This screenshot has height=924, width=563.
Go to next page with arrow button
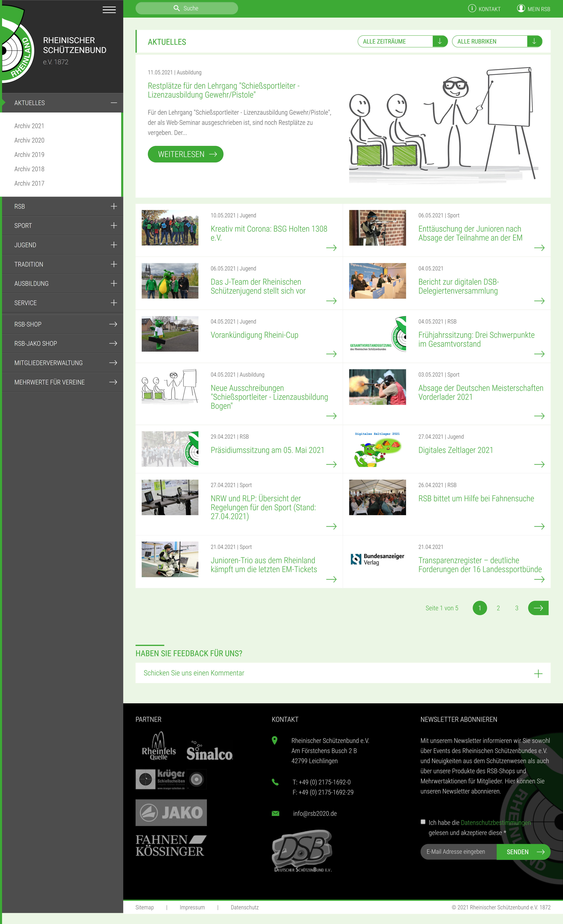point(538,608)
